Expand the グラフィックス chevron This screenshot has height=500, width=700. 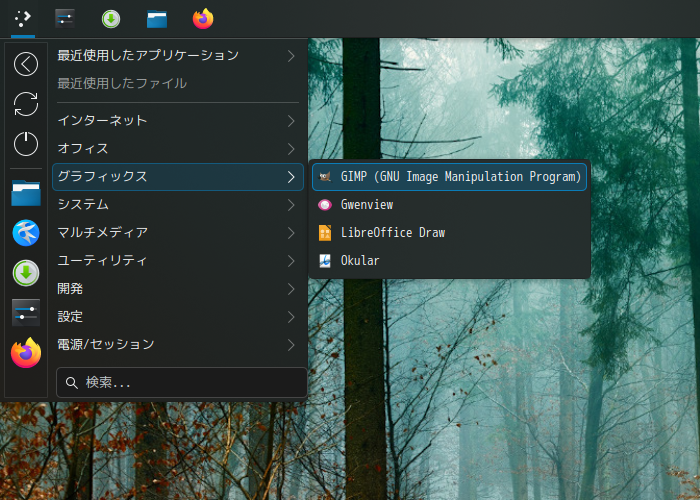coord(291,177)
